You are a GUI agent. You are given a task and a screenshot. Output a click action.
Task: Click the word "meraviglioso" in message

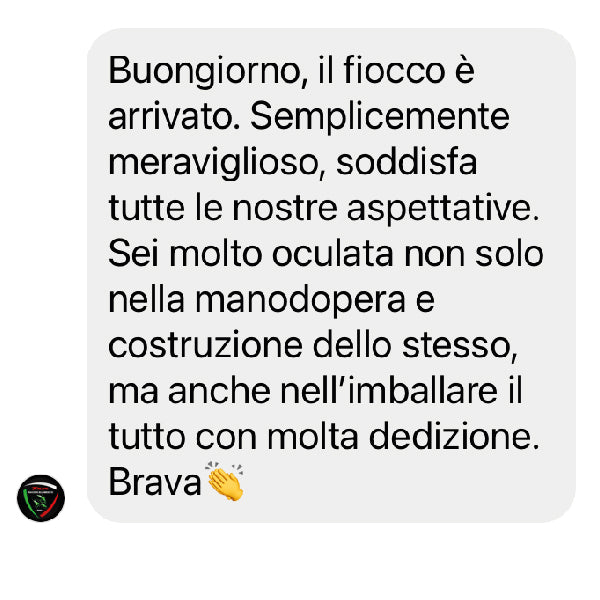(213, 163)
